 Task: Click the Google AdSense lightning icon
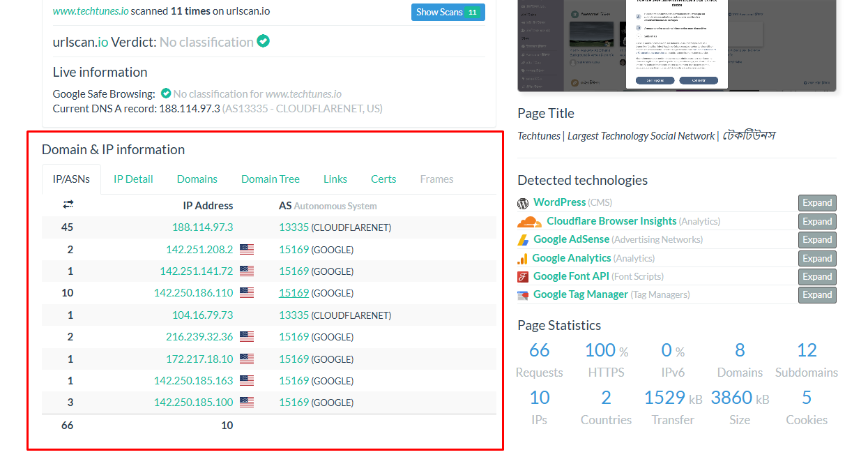523,239
